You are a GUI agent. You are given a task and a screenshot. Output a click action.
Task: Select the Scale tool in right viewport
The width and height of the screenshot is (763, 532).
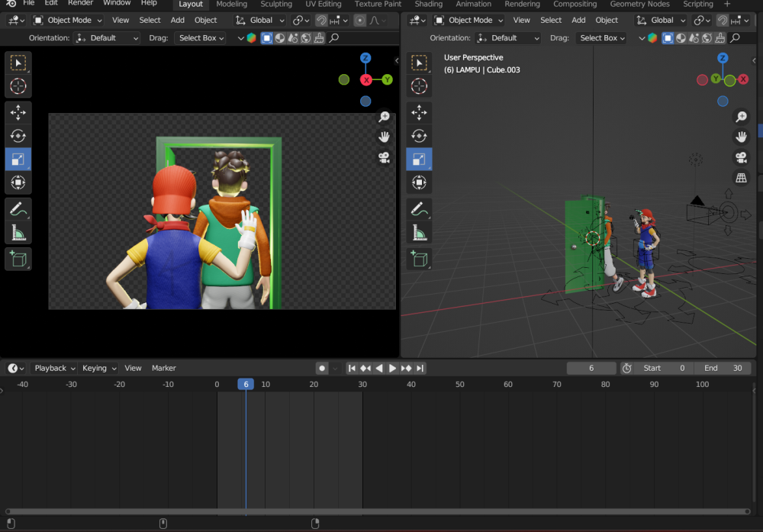click(x=419, y=160)
